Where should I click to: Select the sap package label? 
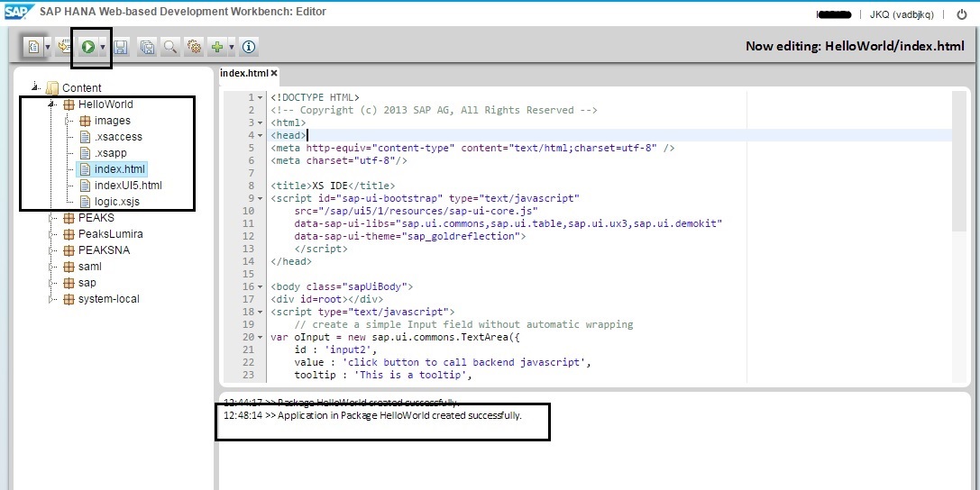(x=87, y=283)
